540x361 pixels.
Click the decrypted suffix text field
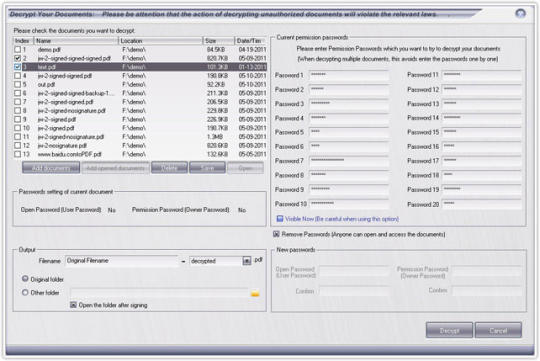tap(216, 261)
